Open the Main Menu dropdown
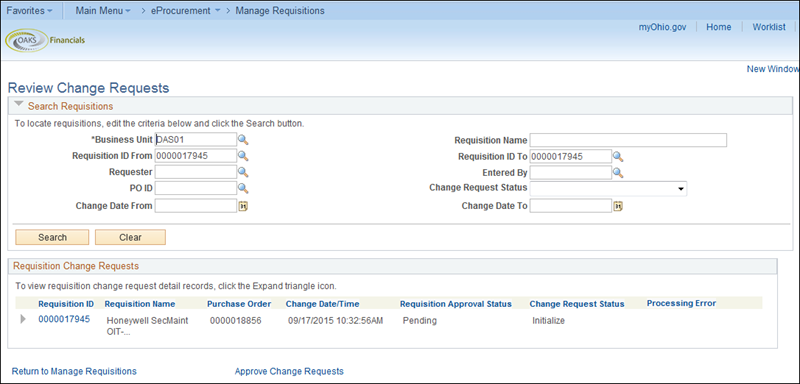Screen dimensions: 800x384 [103, 11]
